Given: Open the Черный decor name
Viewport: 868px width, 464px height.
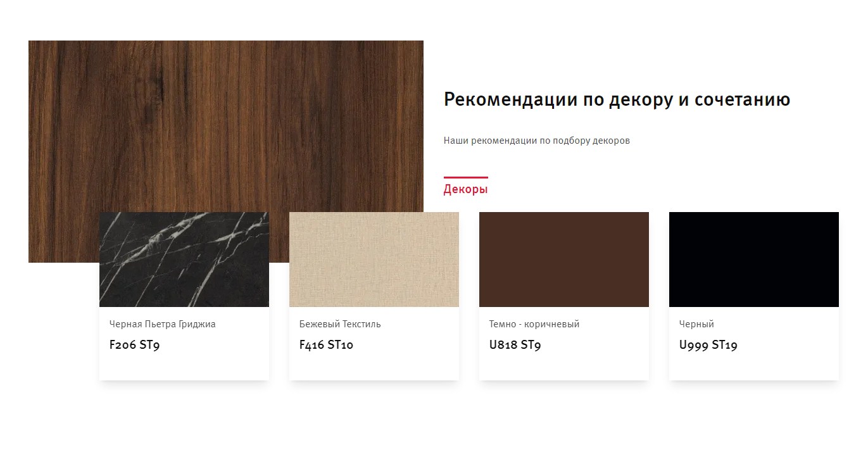Looking at the screenshot, I should [x=696, y=324].
